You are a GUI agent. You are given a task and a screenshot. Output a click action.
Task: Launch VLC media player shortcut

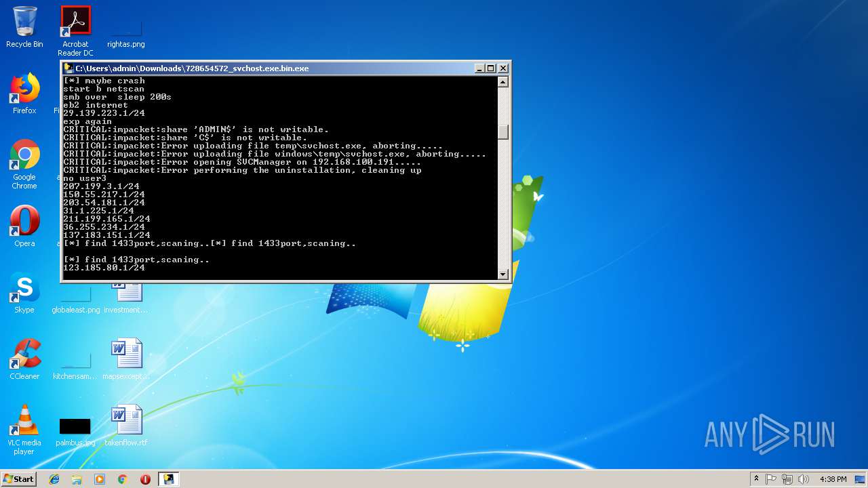[24, 430]
